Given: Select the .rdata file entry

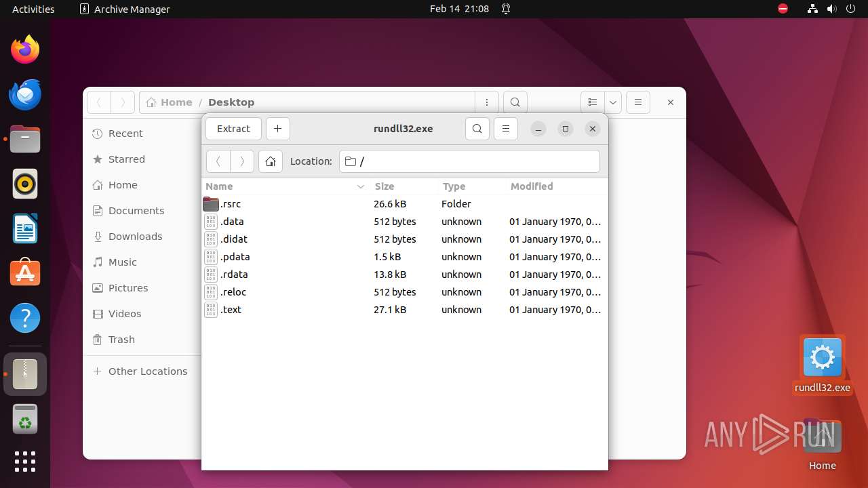Looking at the screenshot, I should (x=405, y=274).
